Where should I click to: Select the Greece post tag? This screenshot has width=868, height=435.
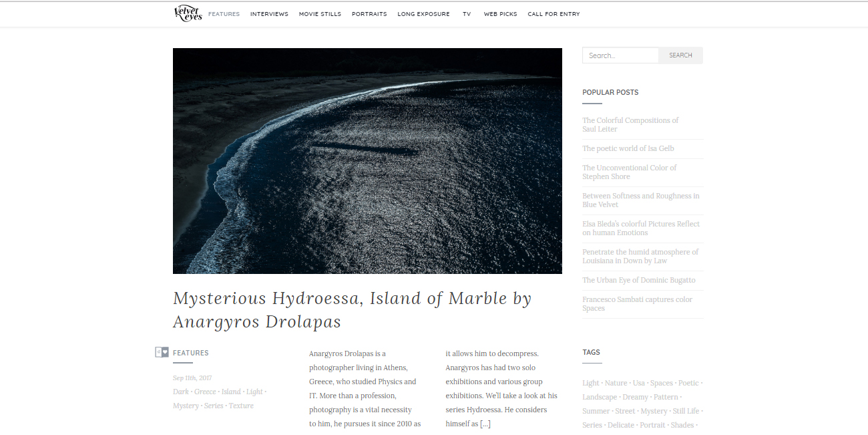point(205,392)
